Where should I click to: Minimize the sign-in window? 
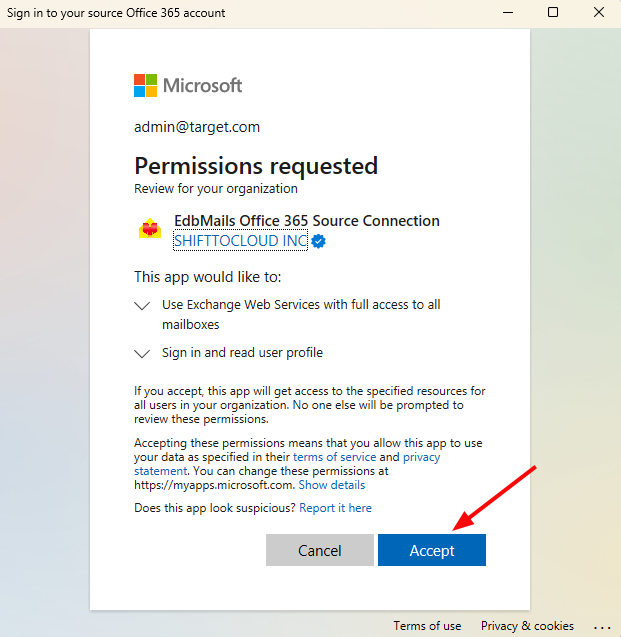coord(508,13)
